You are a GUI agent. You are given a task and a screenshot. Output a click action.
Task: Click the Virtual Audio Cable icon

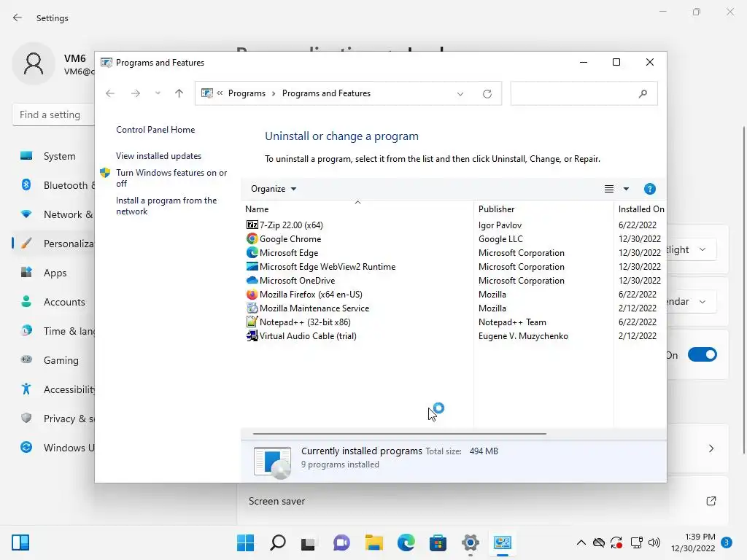pos(252,335)
